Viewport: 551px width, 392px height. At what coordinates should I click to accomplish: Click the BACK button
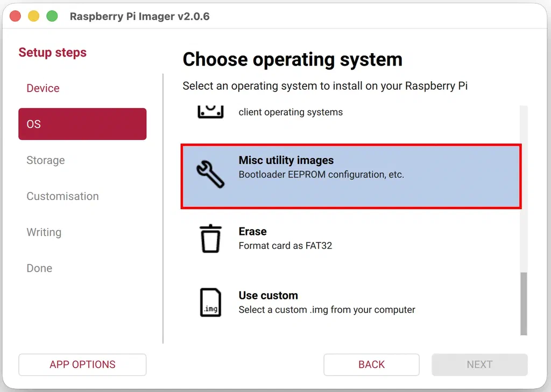point(371,365)
